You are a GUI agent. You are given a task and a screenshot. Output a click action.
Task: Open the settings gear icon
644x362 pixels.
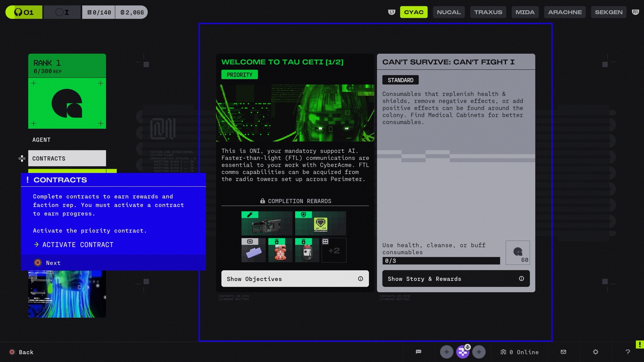tap(595, 352)
